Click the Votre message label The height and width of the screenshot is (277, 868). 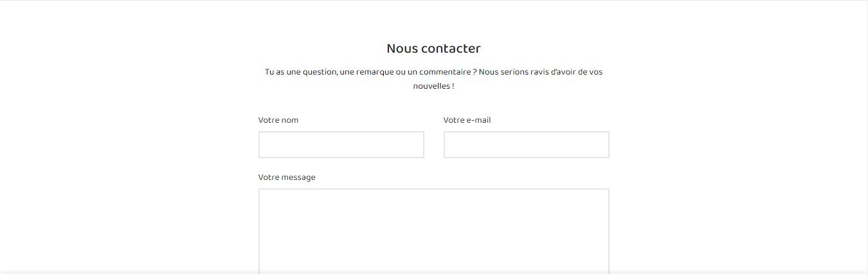point(287,177)
